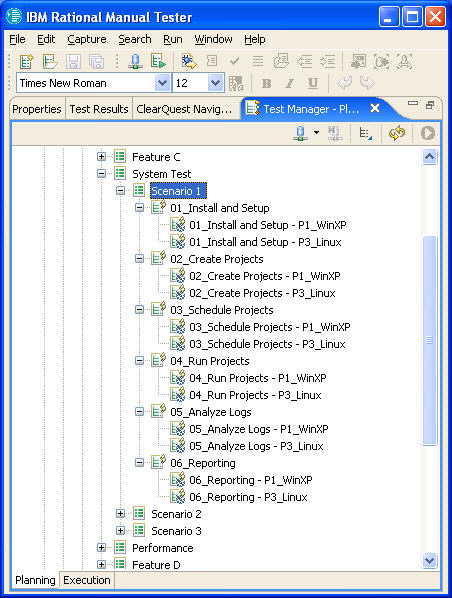Click the Test Manager connection icon

(301, 133)
